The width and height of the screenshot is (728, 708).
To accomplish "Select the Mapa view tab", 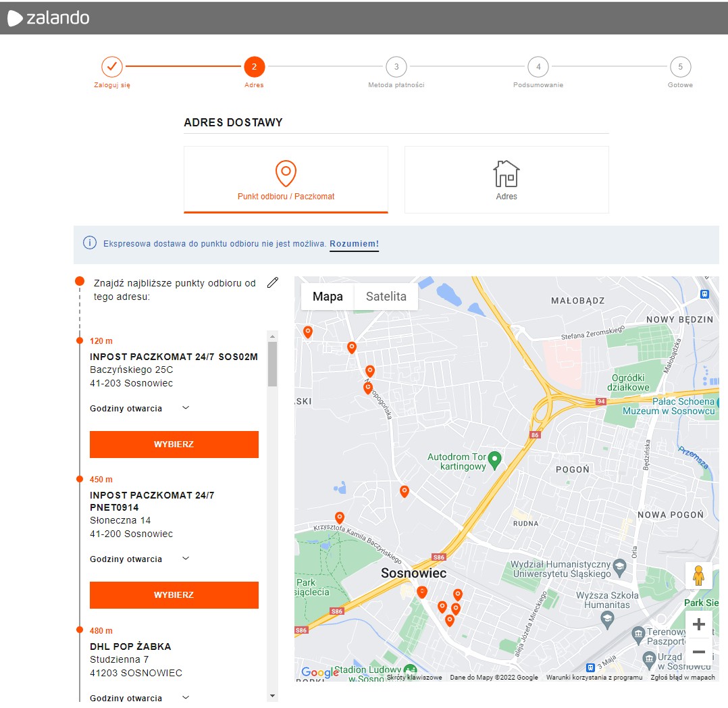I will pos(328,296).
